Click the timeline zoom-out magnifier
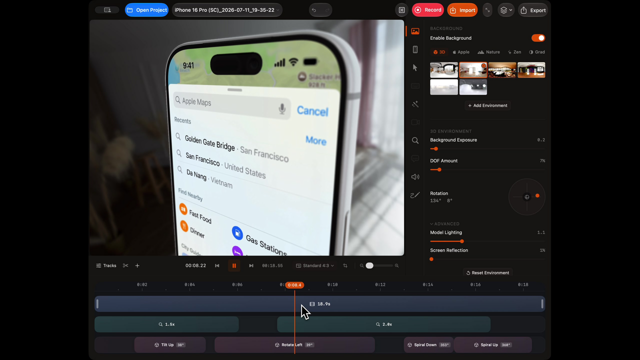This screenshot has height=360, width=640. pyautogui.click(x=362, y=266)
